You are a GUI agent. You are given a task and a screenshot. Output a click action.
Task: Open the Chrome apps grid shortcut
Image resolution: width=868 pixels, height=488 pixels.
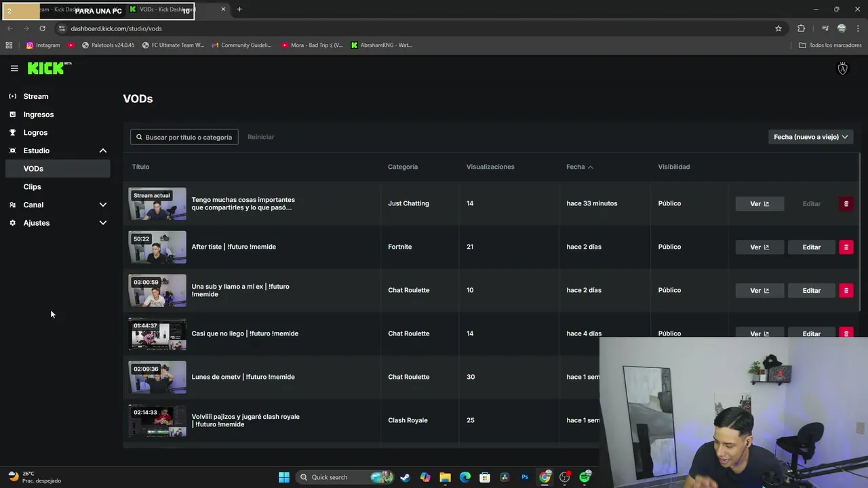(x=9, y=45)
